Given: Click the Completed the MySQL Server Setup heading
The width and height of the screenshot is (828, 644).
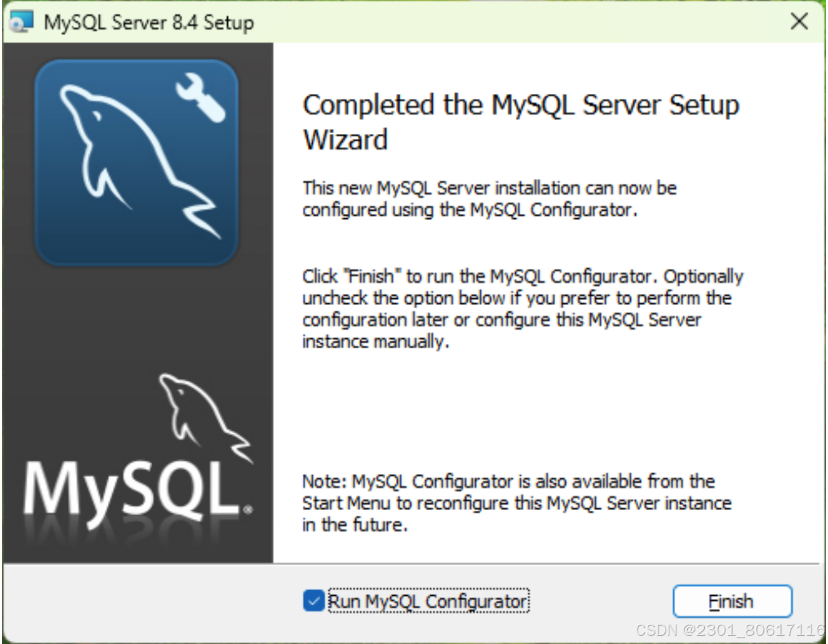Looking at the screenshot, I should [x=520, y=122].
